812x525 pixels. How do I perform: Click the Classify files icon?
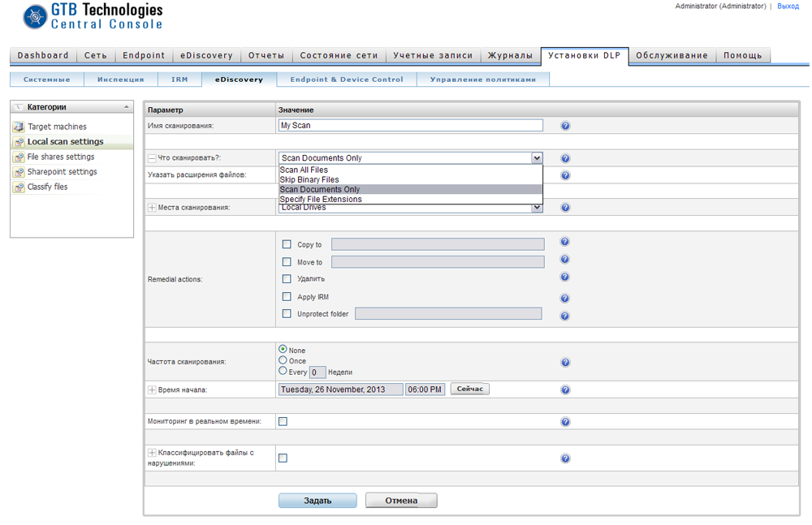(19, 187)
